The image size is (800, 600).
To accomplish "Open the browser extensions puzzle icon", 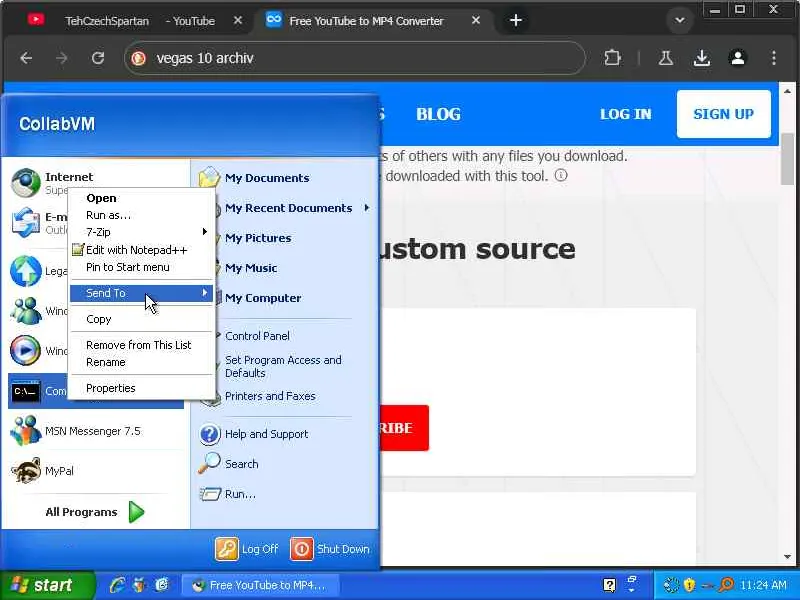I will (612, 58).
